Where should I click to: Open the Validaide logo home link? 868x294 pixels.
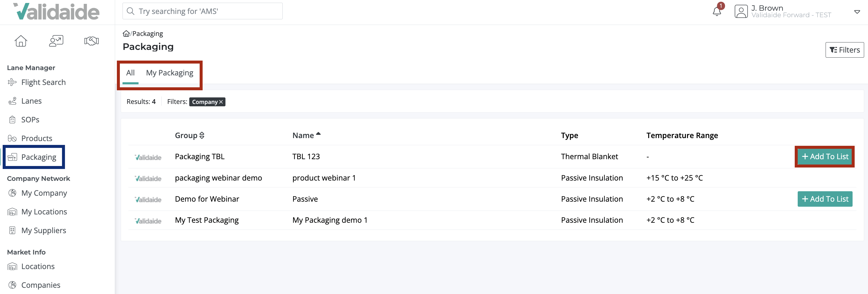coord(57,12)
